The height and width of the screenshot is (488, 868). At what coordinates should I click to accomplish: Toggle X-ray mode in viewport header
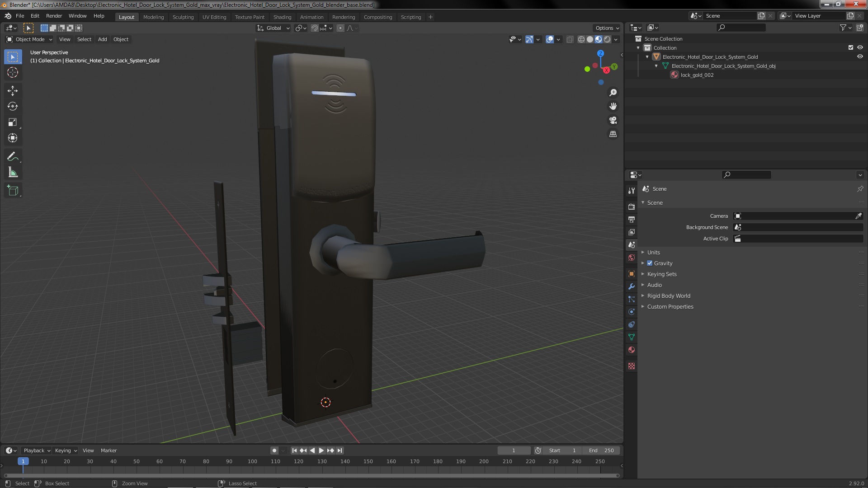point(570,39)
